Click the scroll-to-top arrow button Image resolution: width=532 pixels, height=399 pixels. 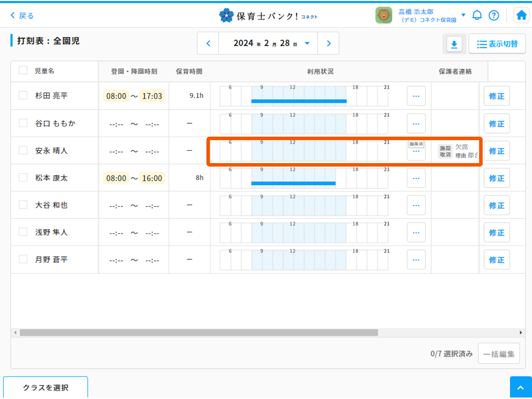tap(521, 388)
